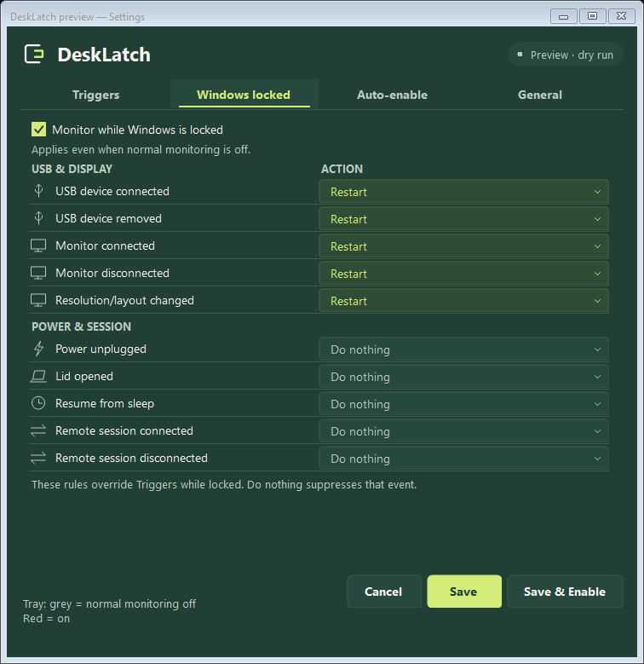The width and height of the screenshot is (644, 664).
Task: Click the Save button
Action: [464, 592]
